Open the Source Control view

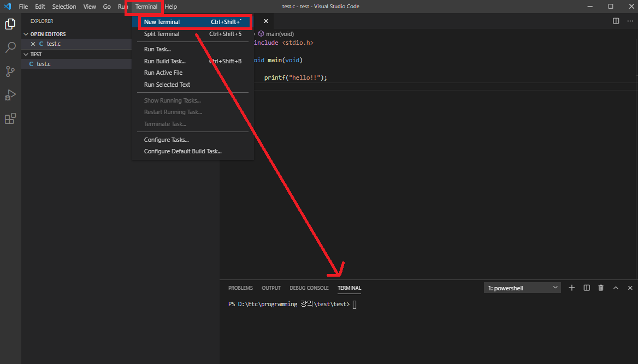pyautogui.click(x=10, y=71)
